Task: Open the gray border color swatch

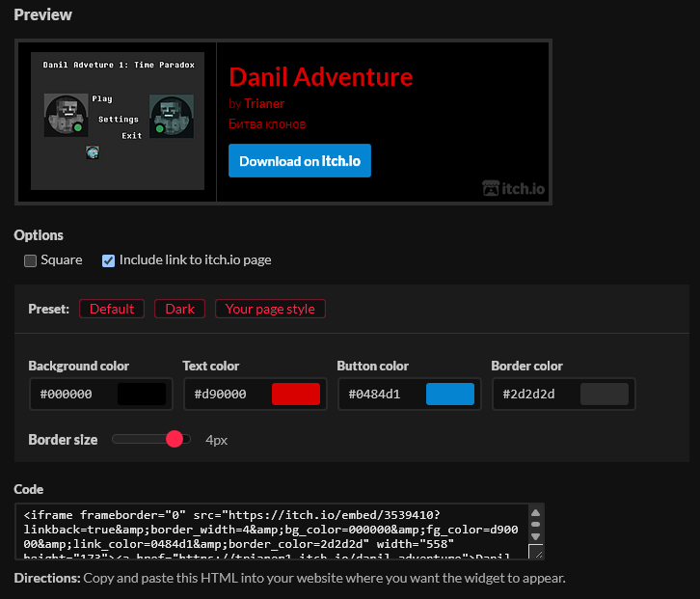Action: tap(605, 394)
